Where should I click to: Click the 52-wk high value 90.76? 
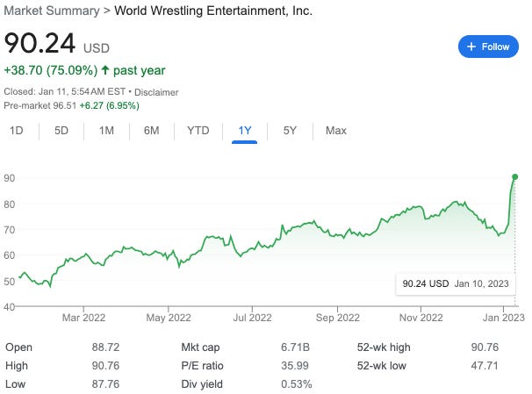pyautogui.click(x=485, y=347)
